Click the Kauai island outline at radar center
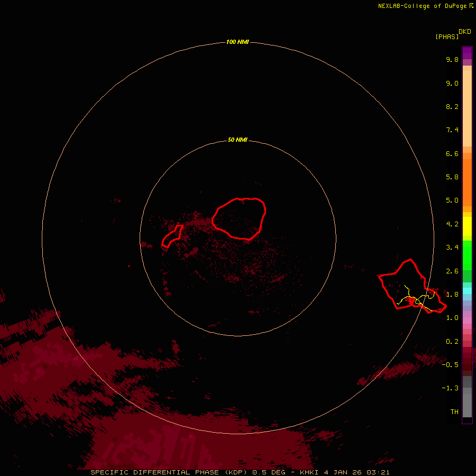 239,218
